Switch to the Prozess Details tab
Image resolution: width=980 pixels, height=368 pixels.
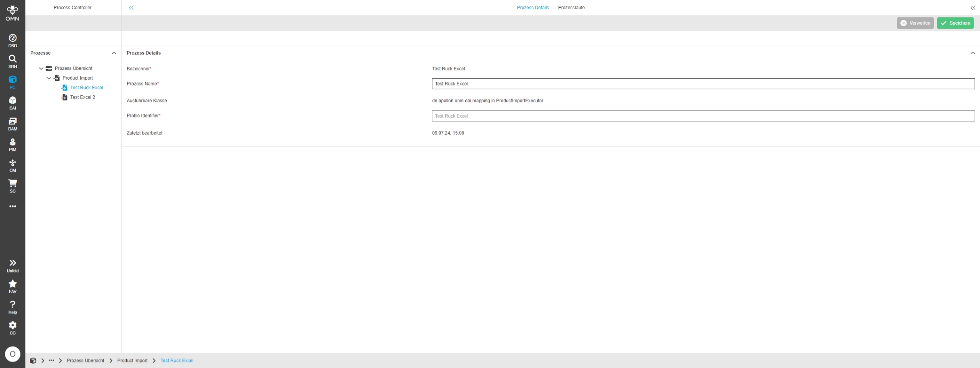pos(533,8)
